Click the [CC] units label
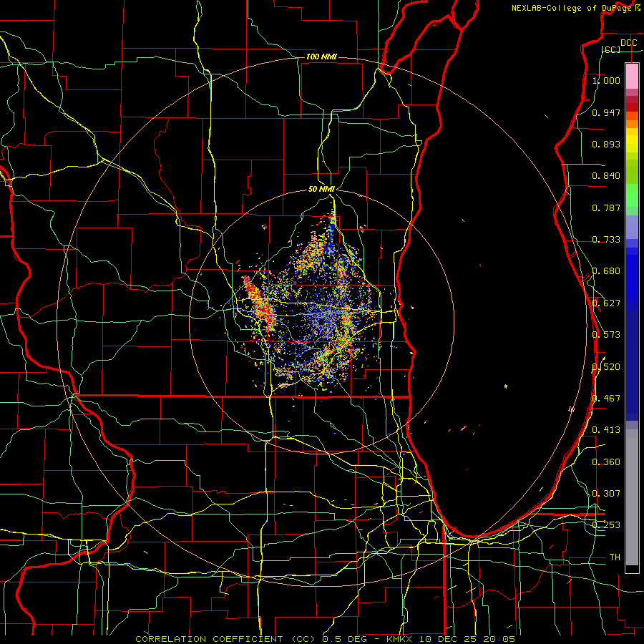 point(611,49)
